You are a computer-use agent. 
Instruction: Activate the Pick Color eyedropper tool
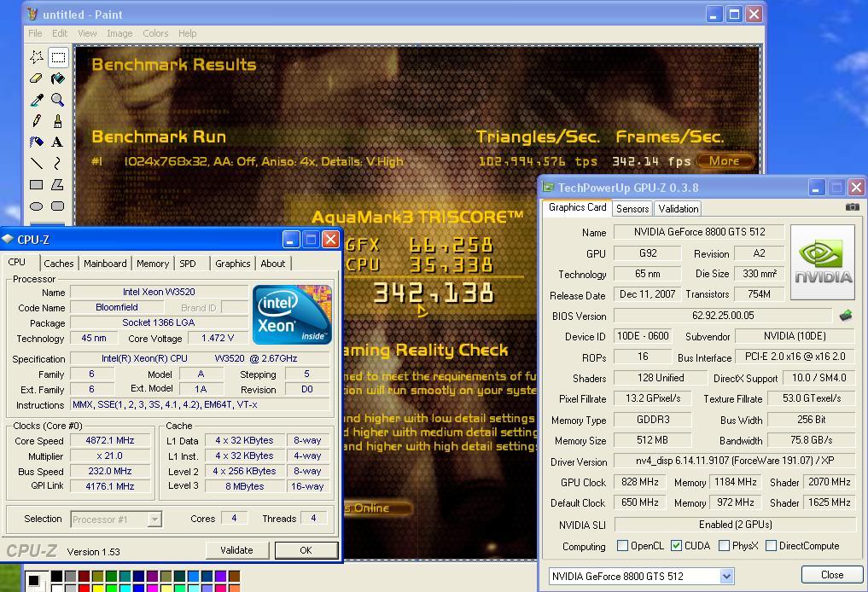tap(37, 100)
